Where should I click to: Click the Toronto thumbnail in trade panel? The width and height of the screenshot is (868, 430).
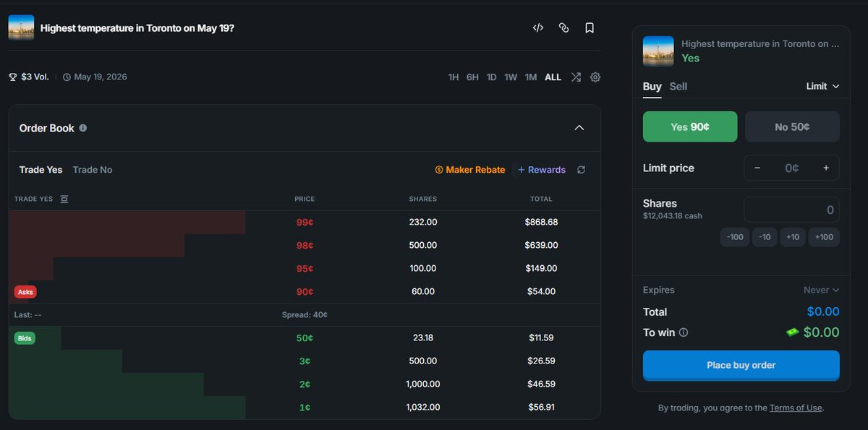click(658, 51)
